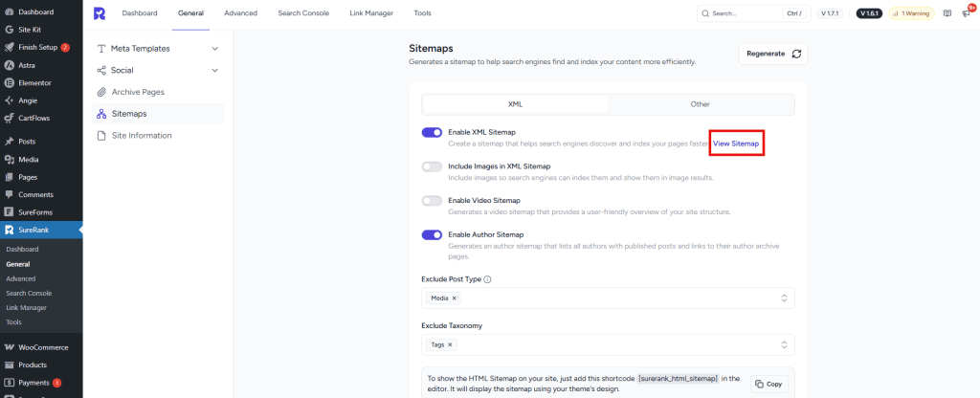Viewport: 980px width, 398px height.
Task: Click the Regenerate sitemap button
Action: [772, 54]
